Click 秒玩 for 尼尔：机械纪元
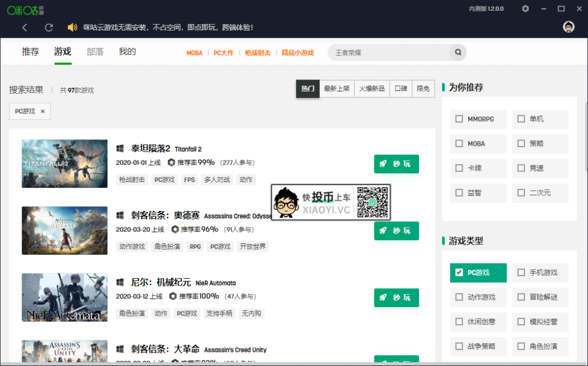The width and height of the screenshot is (588, 366). pos(396,298)
